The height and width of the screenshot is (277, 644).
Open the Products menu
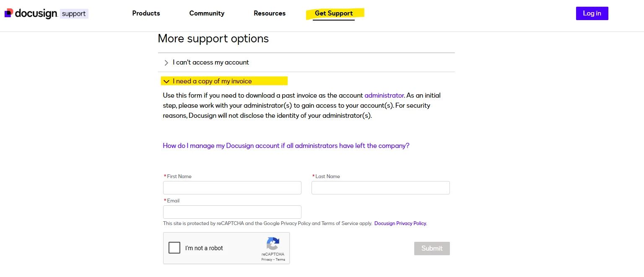click(x=146, y=13)
